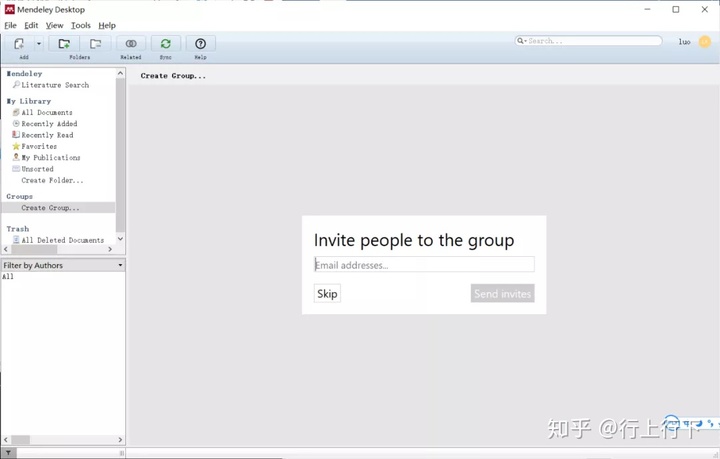This screenshot has height=459, width=720.
Task: Click the Add document toolbar icon
Action: (19, 44)
